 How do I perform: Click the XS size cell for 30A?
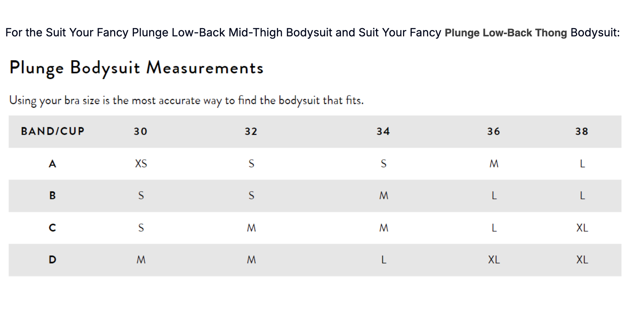(x=141, y=163)
